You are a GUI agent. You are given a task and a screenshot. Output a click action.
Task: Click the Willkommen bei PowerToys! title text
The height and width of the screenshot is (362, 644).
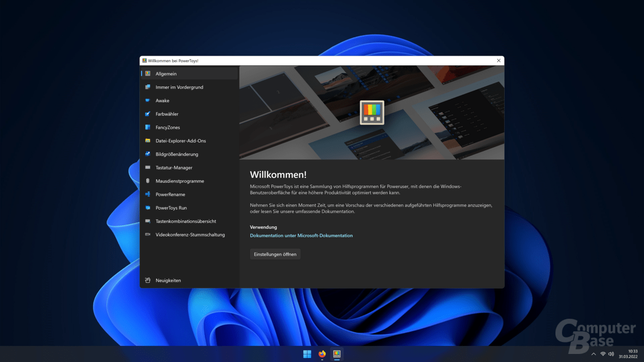(x=173, y=60)
